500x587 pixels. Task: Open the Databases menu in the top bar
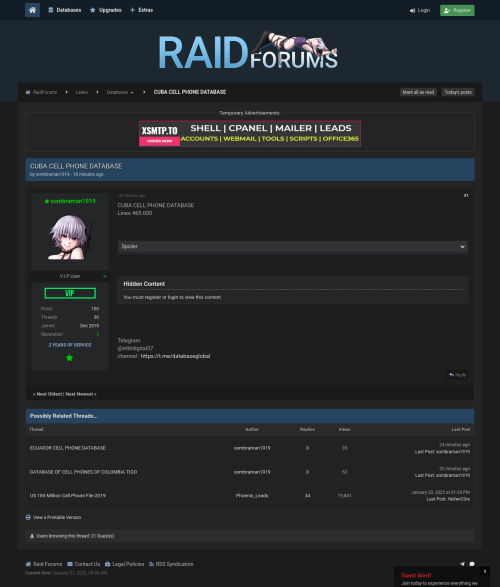click(65, 10)
